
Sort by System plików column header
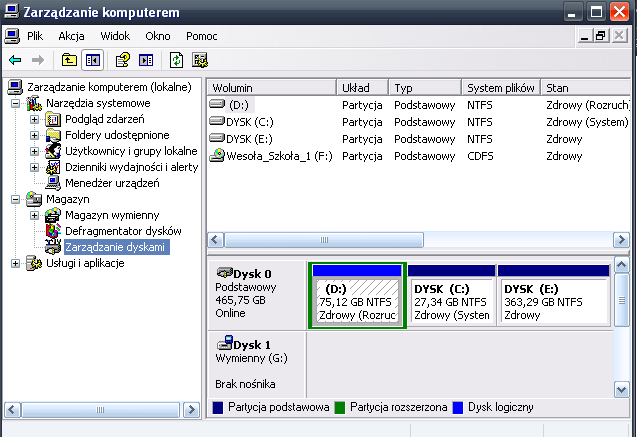(501, 88)
